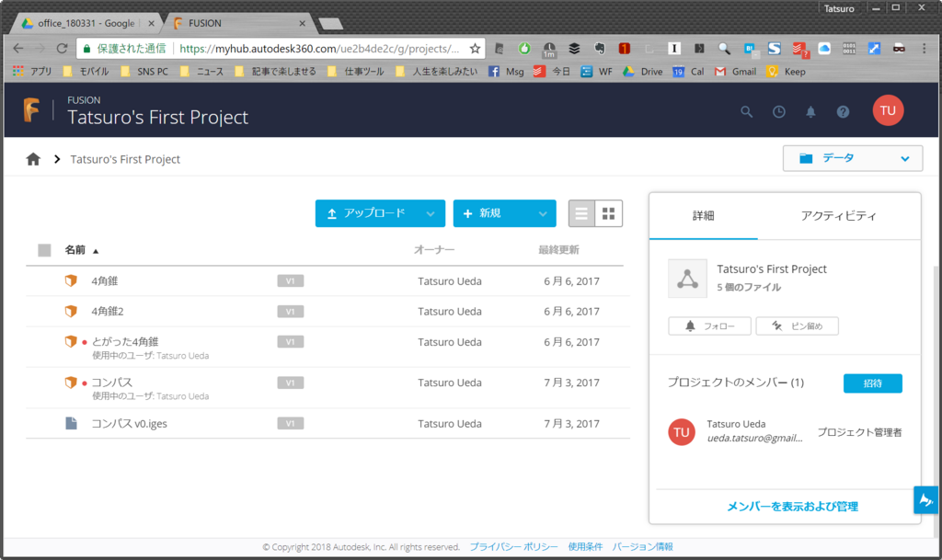Click the コンパス v0.iges document icon

71,423
